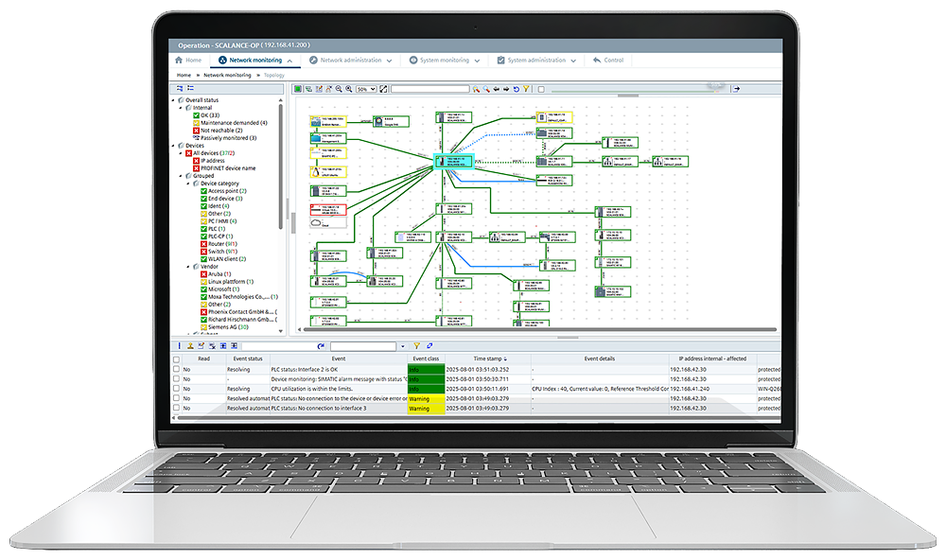Viewport: 946px width, 560px height.
Task: Go to the Home tab
Action: pyautogui.click(x=188, y=61)
